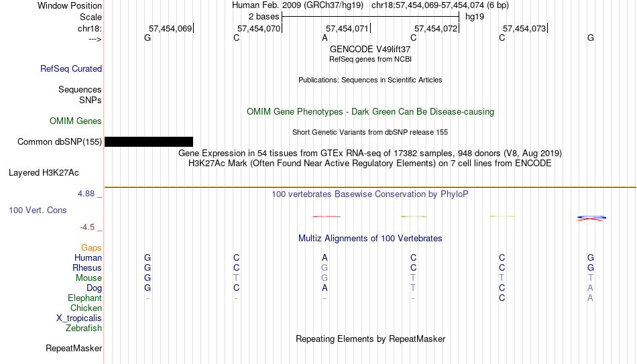Click Publications: Sequences in Scientific Articles title

[x=370, y=80]
